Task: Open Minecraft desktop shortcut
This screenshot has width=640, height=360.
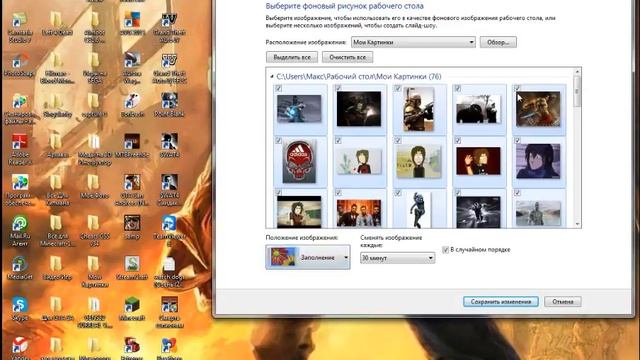Action: pos(132,309)
